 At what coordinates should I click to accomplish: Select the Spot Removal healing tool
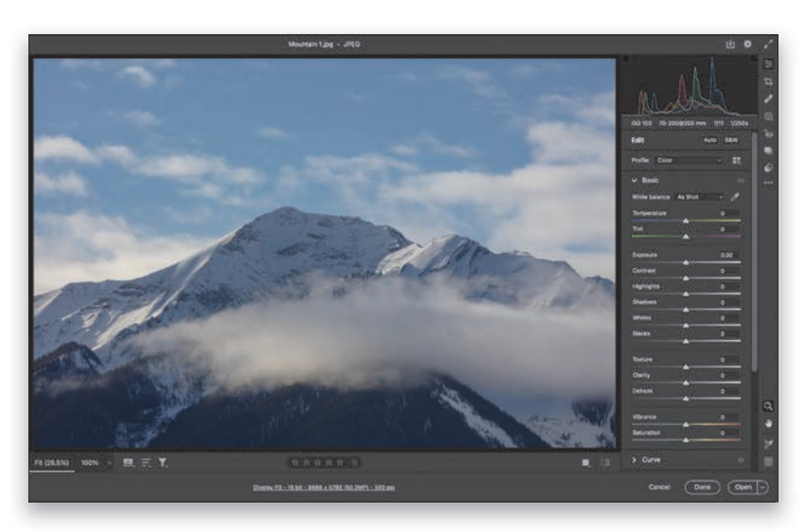[769, 98]
